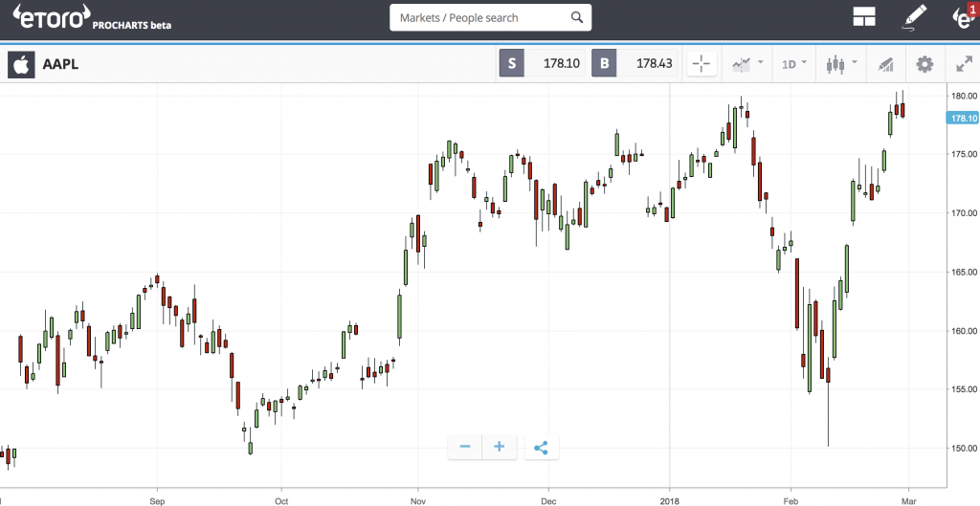The image size is (980, 506).
Task: Click the Oct date axis label
Action: [281, 501]
